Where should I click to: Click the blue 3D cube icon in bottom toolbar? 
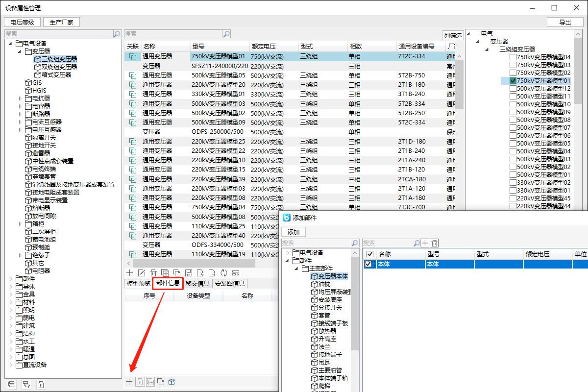click(171, 382)
